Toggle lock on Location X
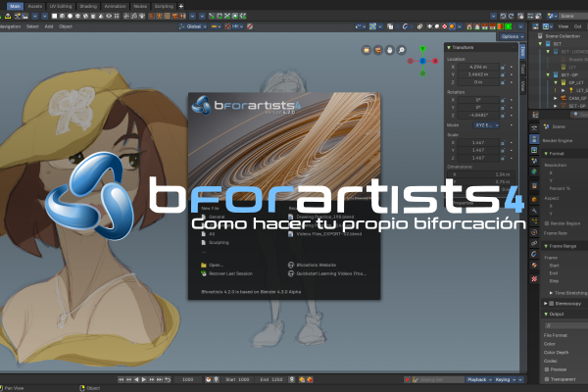Image resolution: width=588 pixels, height=392 pixels. [504, 67]
